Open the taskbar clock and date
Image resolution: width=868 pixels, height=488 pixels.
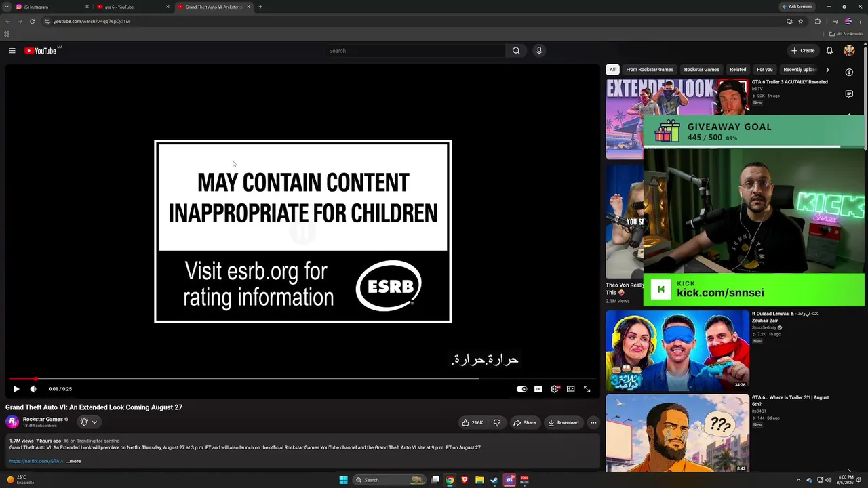coord(845,480)
